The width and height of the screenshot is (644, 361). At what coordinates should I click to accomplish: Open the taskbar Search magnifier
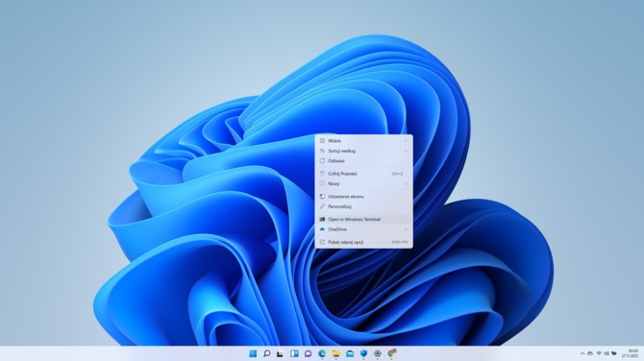pyautogui.click(x=266, y=353)
